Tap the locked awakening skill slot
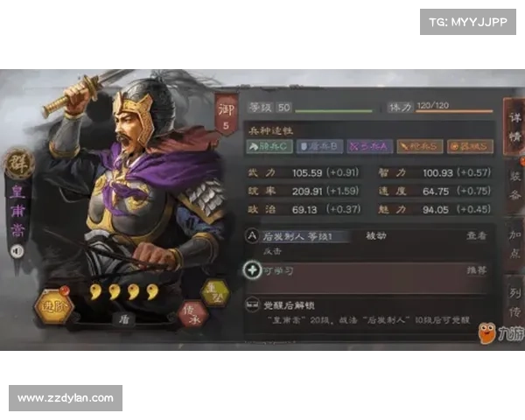 368,313
